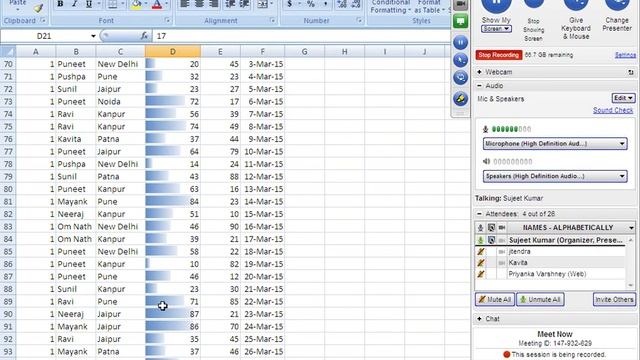Open Conditional Formatting menu
Image resolution: width=640 pixels, height=360 pixels.
(x=390, y=6)
